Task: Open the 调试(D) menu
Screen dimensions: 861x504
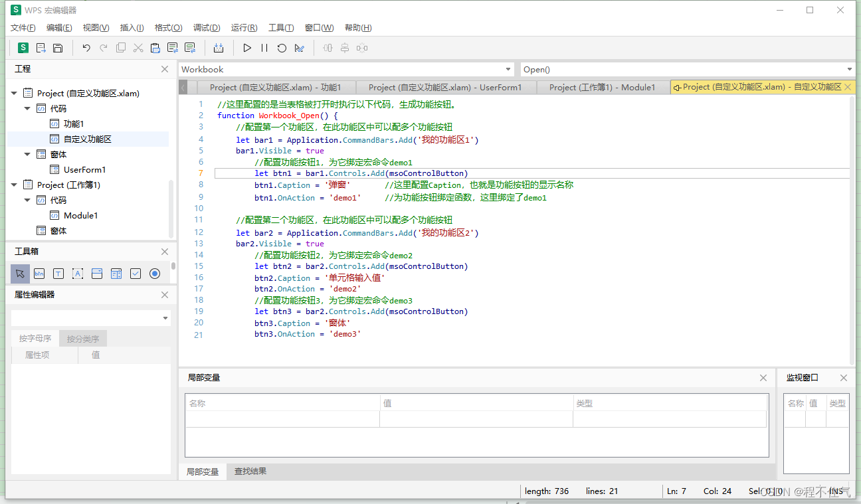Action: pyautogui.click(x=207, y=27)
